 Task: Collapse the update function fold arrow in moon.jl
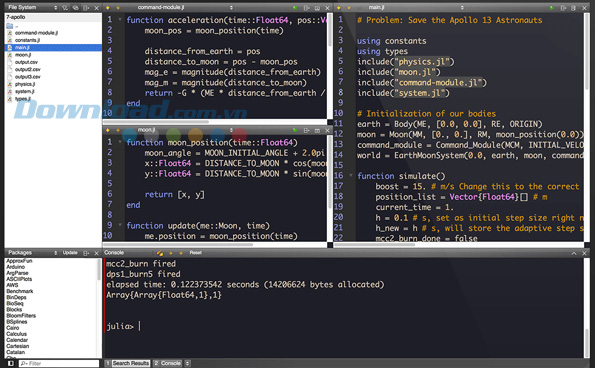[120, 225]
